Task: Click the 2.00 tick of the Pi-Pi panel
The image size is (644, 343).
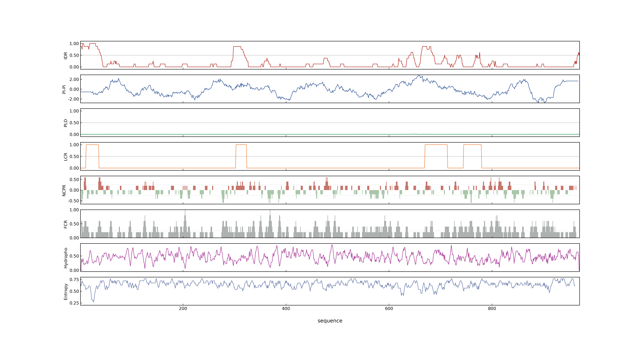Action: 74,79
